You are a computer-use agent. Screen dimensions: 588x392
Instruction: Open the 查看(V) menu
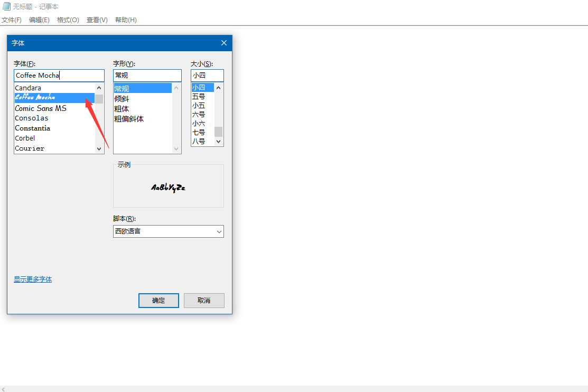(x=97, y=20)
